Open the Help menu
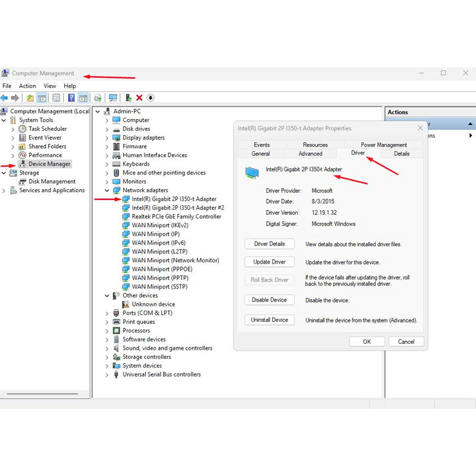Screen dimensions: 476x476 tap(70, 86)
